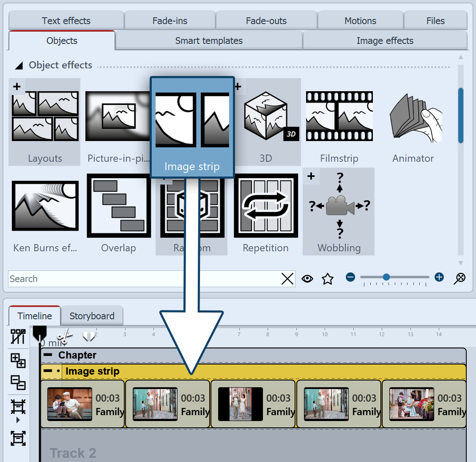Screen dimensions: 476x462
Task: Open the Fade-outs category
Action: 267,20
